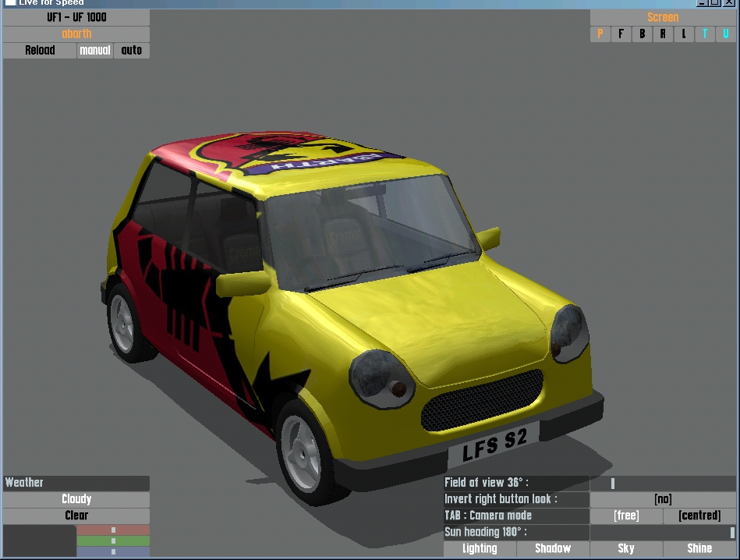740x560 pixels.
Task: Open the Lighting tab
Action: coord(480,548)
